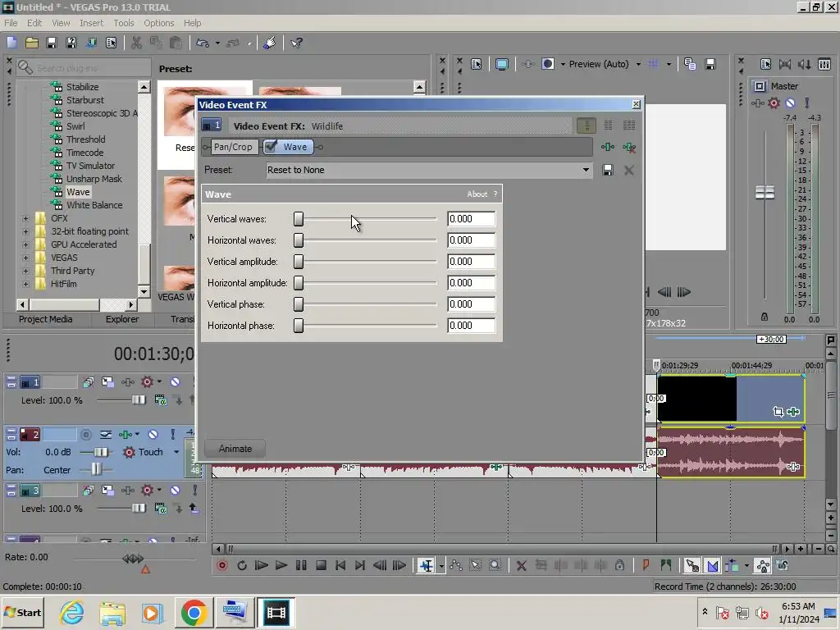This screenshot has width=840, height=630.
Task: Click the Vertical waves slider handle
Action: tap(299, 219)
